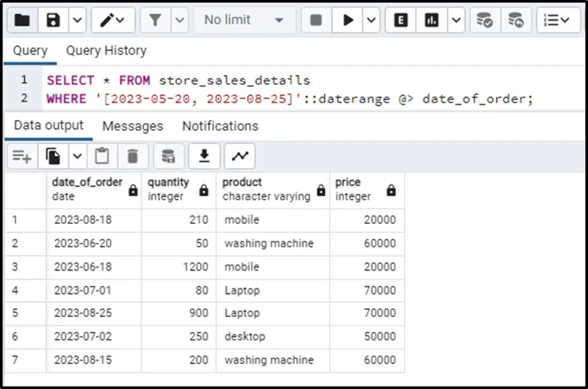Image resolution: width=588 pixels, height=389 pixels.
Task: Select row 4 by its row number
Action: tap(15, 290)
